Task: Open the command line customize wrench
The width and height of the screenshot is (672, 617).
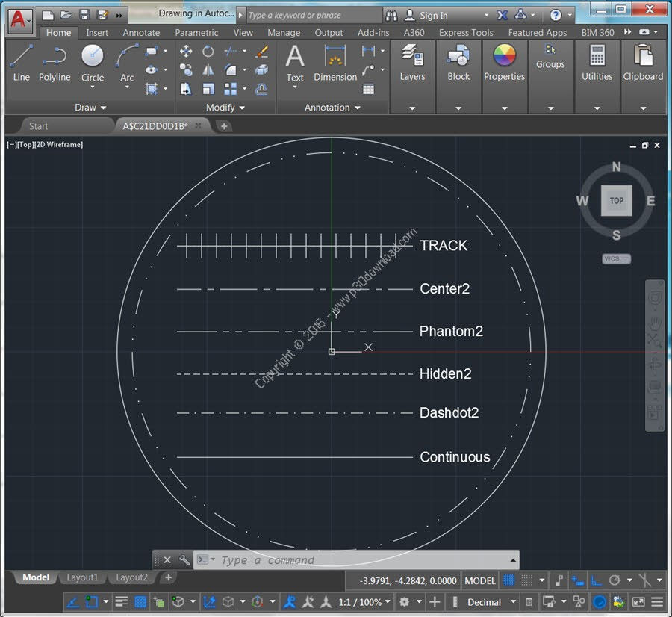Action: pyautogui.click(x=184, y=560)
